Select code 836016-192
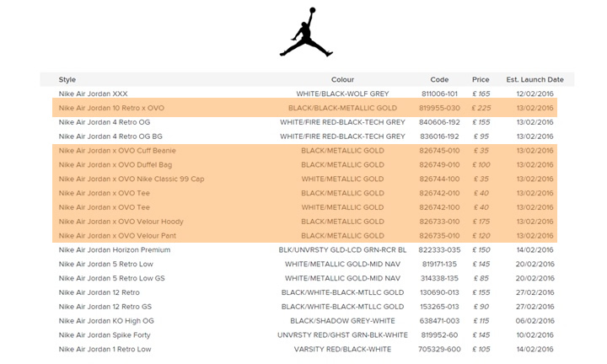 click(439, 136)
